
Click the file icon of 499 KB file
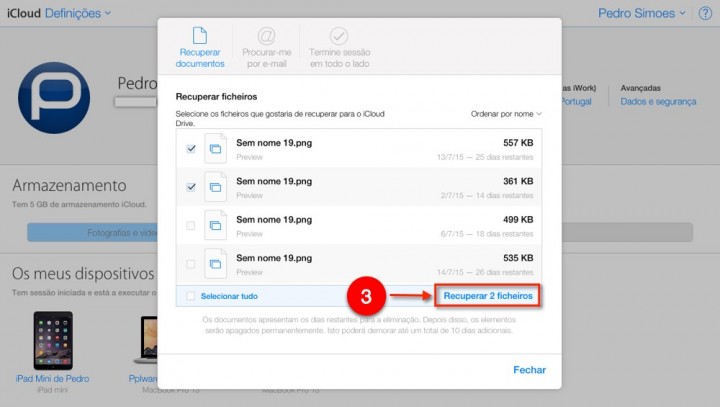[215, 225]
